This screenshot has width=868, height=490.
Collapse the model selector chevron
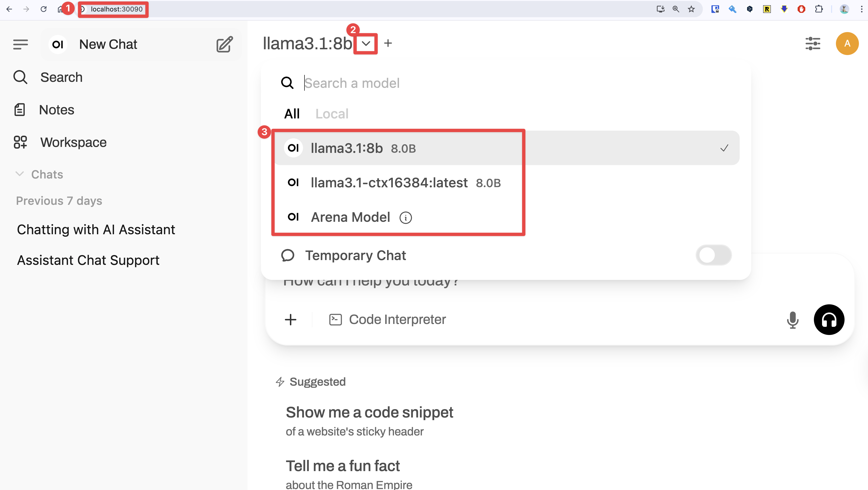point(366,44)
